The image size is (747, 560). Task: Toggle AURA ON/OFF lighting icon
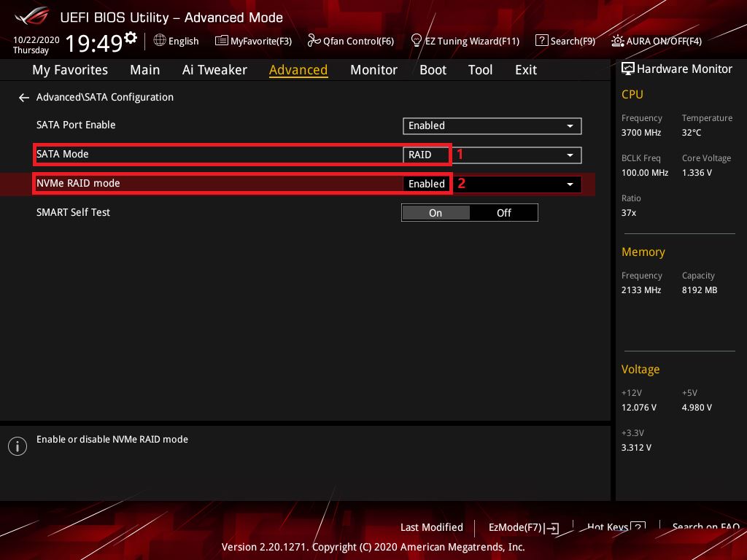click(618, 41)
